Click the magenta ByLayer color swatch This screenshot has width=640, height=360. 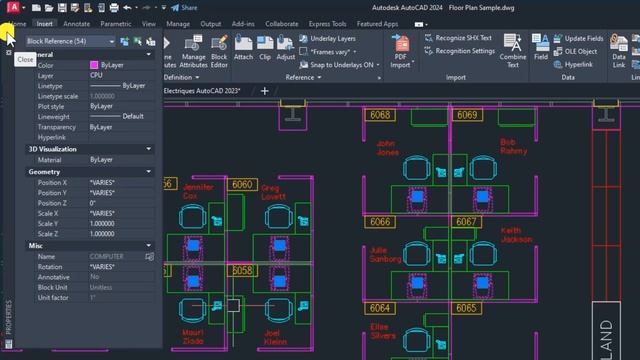click(x=94, y=65)
